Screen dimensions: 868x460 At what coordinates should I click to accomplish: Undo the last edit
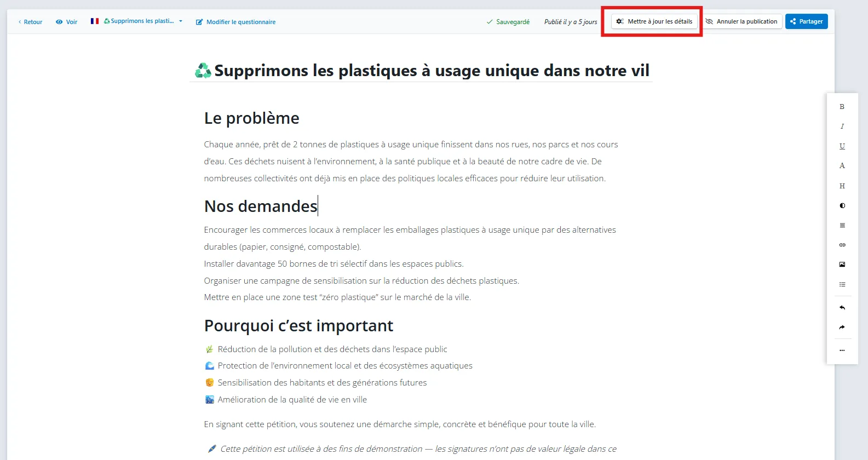coord(842,308)
